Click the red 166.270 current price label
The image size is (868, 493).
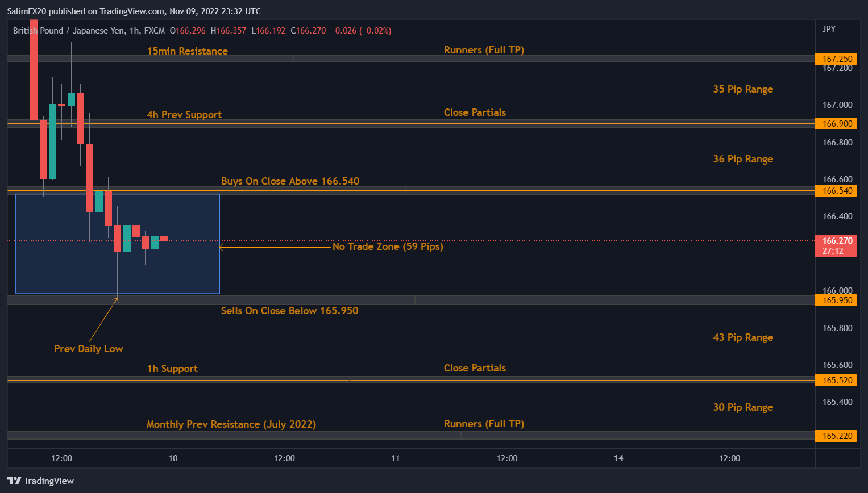point(837,241)
